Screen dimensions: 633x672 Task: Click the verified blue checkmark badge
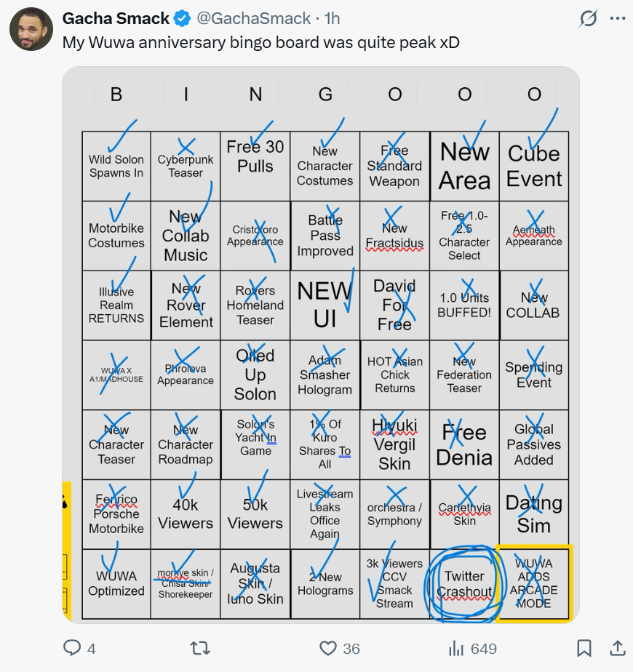point(183,18)
